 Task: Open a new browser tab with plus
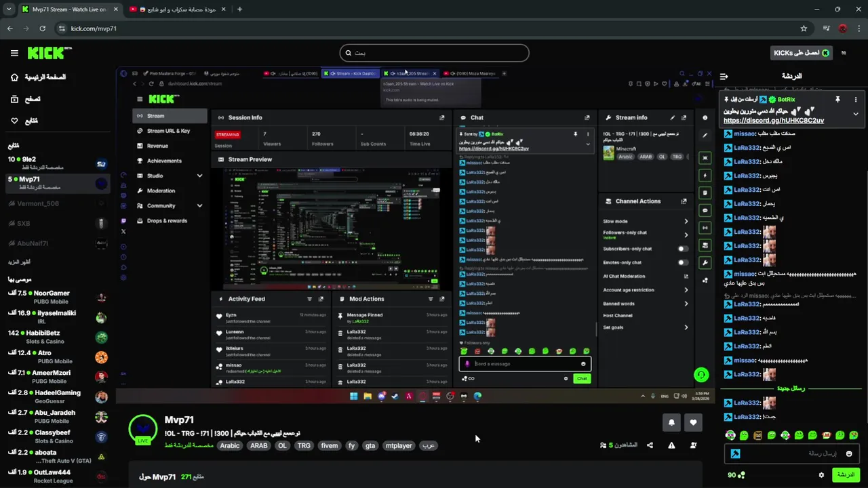[239, 9]
